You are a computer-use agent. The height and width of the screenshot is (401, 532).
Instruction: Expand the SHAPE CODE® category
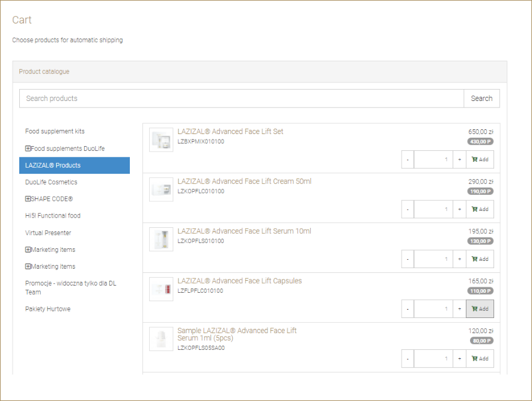pos(28,199)
